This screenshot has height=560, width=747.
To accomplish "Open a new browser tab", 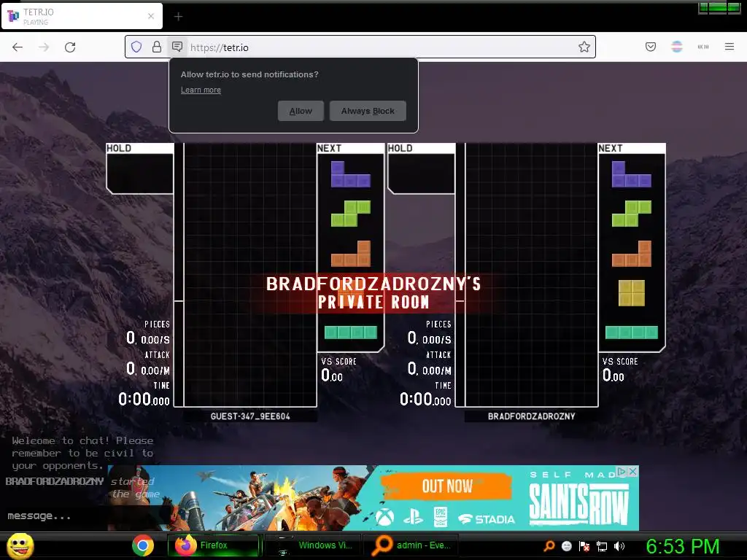I will tap(178, 17).
